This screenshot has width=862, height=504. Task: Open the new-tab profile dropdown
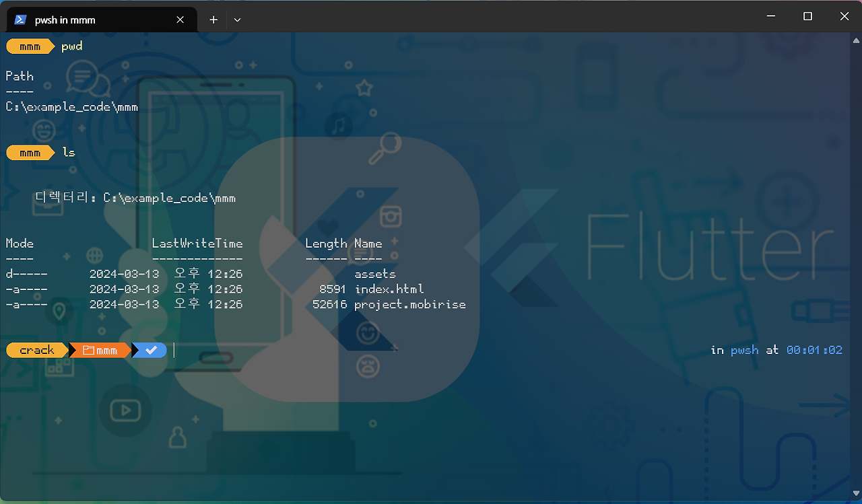(237, 20)
